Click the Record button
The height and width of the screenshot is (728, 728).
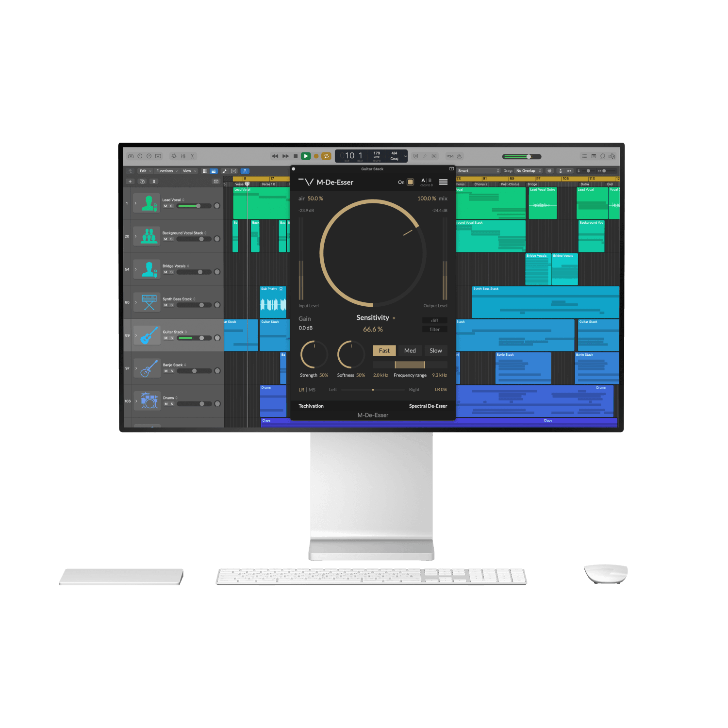click(x=316, y=156)
